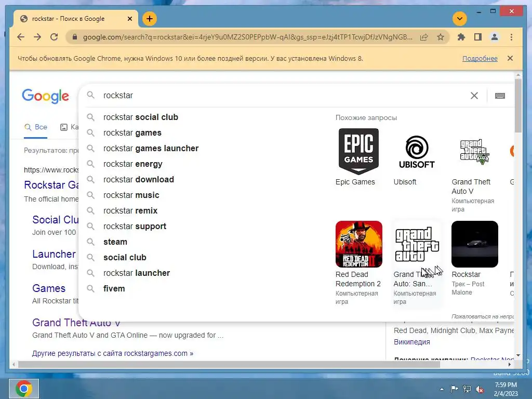Share this page using the share icon
This screenshot has height=399, width=532.
point(424,37)
